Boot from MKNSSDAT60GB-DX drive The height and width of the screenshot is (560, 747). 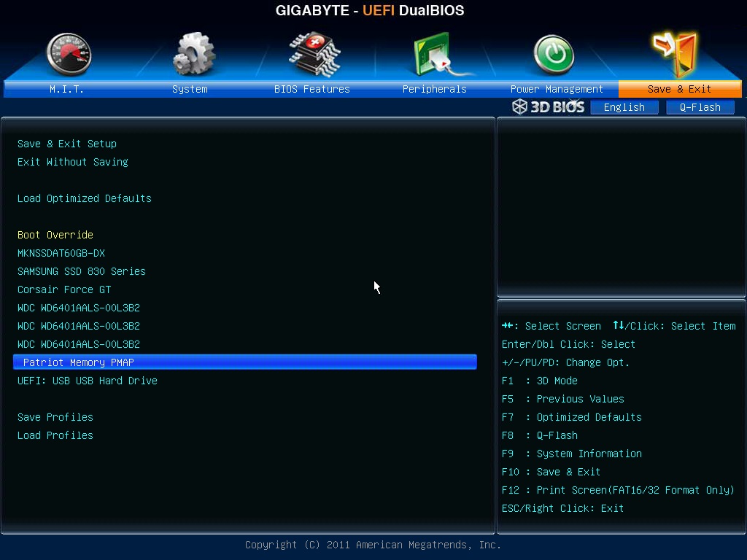pyautogui.click(x=61, y=253)
